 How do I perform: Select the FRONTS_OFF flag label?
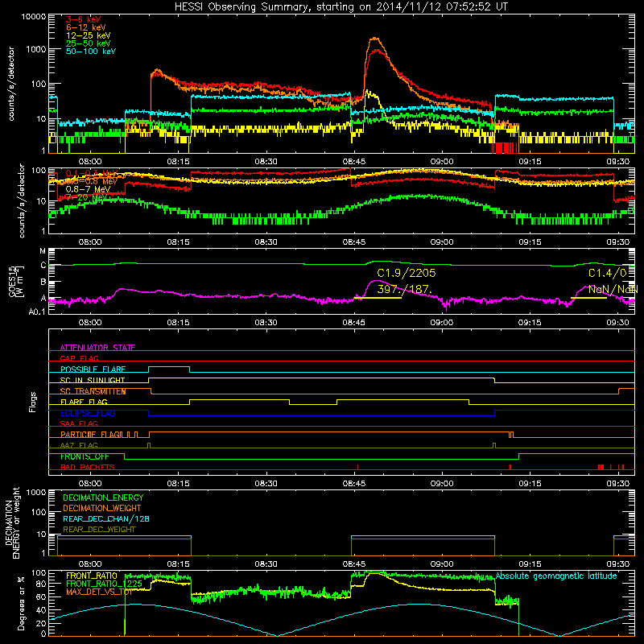pos(85,456)
